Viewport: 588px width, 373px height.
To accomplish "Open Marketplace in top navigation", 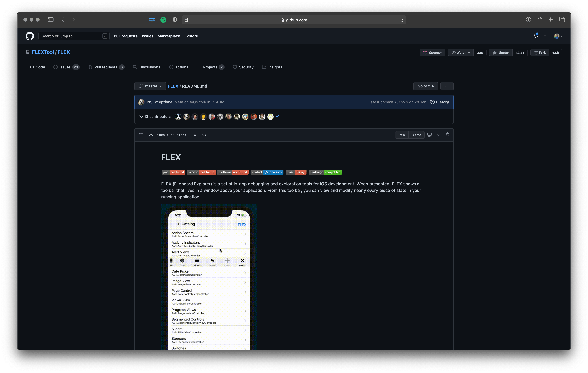I will click(169, 36).
